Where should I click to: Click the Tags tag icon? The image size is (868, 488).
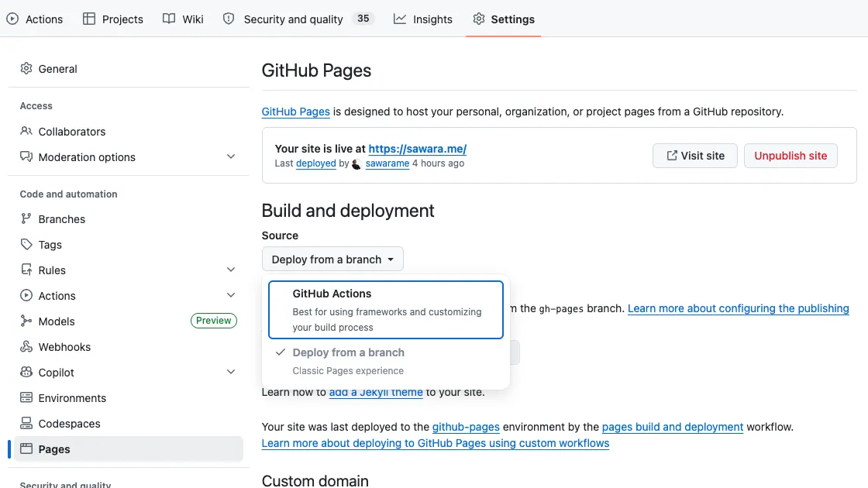click(x=26, y=244)
